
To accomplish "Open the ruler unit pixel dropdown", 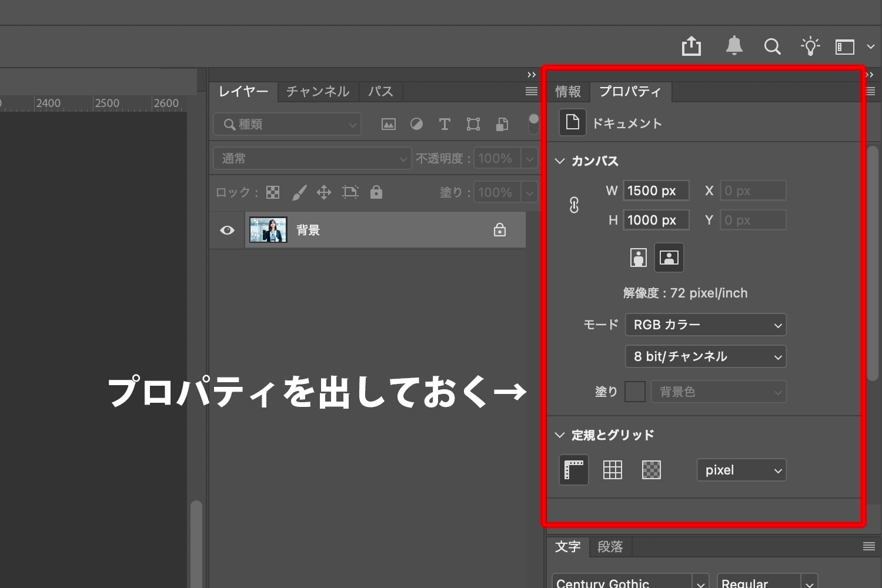I will (741, 470).
